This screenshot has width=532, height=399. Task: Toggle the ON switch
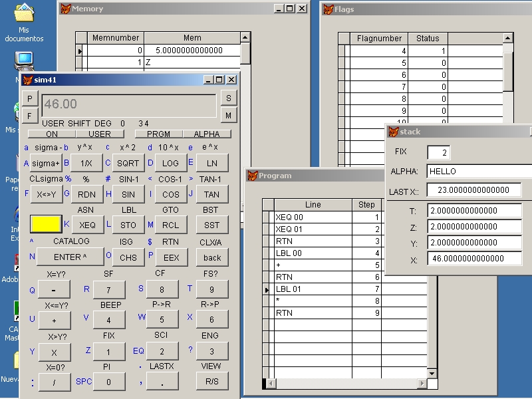point(52,134)
